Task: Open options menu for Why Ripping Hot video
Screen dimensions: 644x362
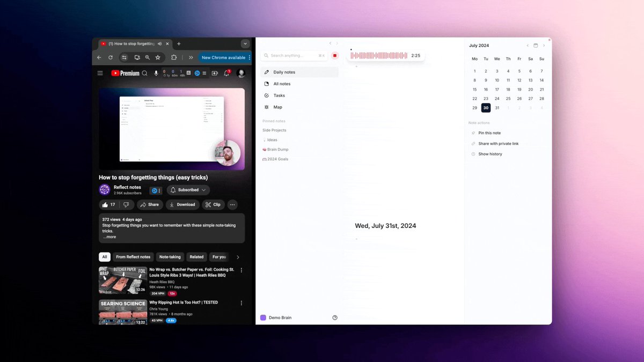Action: click(x=241, y=302)
